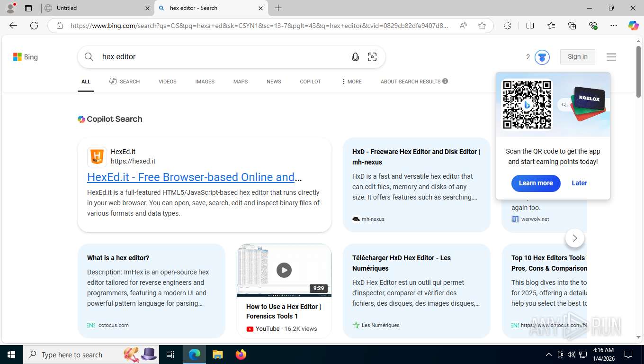Click the Bing logo
Viewport: 644px width, 364px height.
26,57
